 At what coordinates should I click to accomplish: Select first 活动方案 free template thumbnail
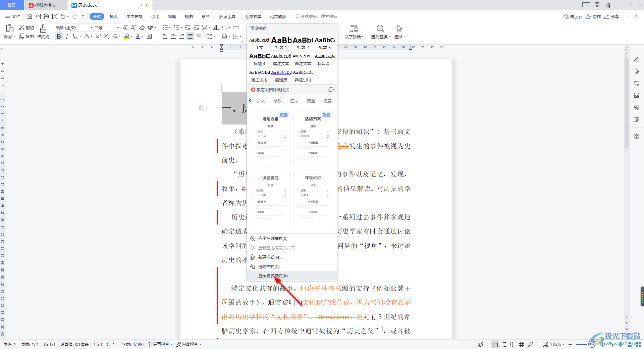pyautogui.click(x=270, y=138)
